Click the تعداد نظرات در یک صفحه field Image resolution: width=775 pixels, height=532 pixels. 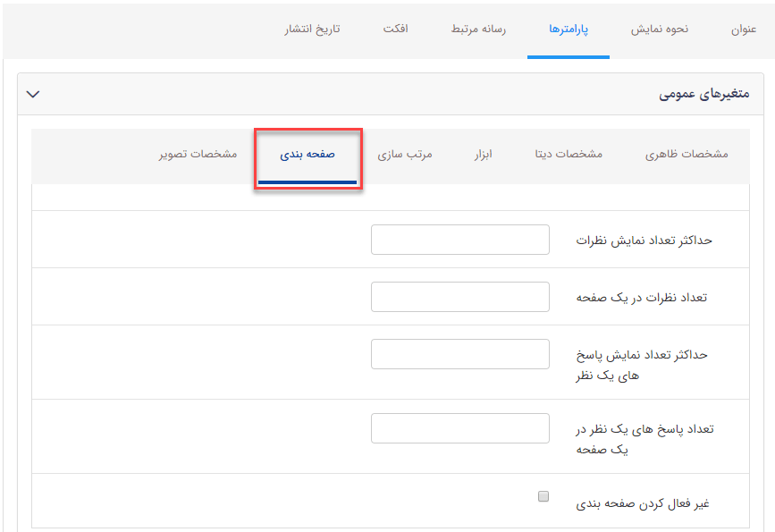point(459,297)
